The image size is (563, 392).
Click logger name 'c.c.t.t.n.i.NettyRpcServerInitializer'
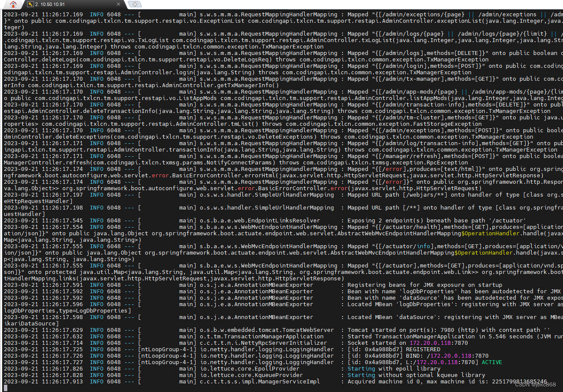(x=263, y=343)
